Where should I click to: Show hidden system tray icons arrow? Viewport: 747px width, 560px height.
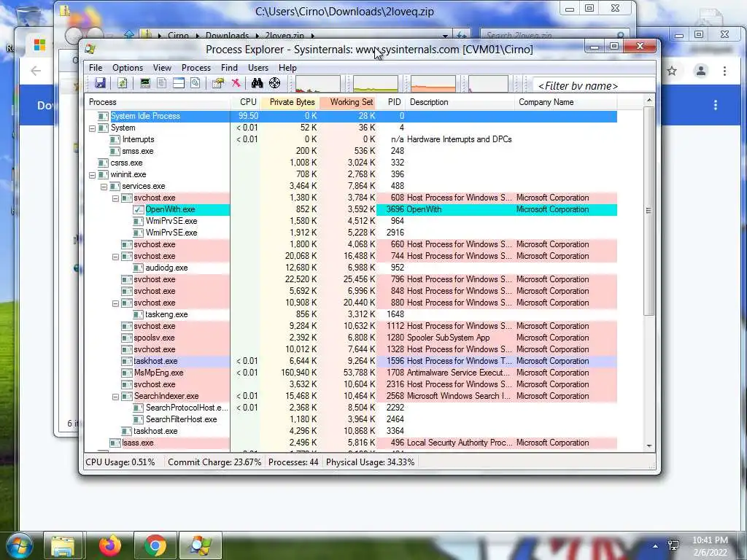656,546
